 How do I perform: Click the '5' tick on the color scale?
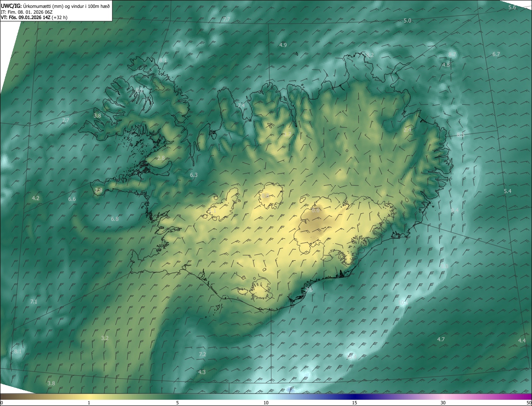click(x=177, y=403)
